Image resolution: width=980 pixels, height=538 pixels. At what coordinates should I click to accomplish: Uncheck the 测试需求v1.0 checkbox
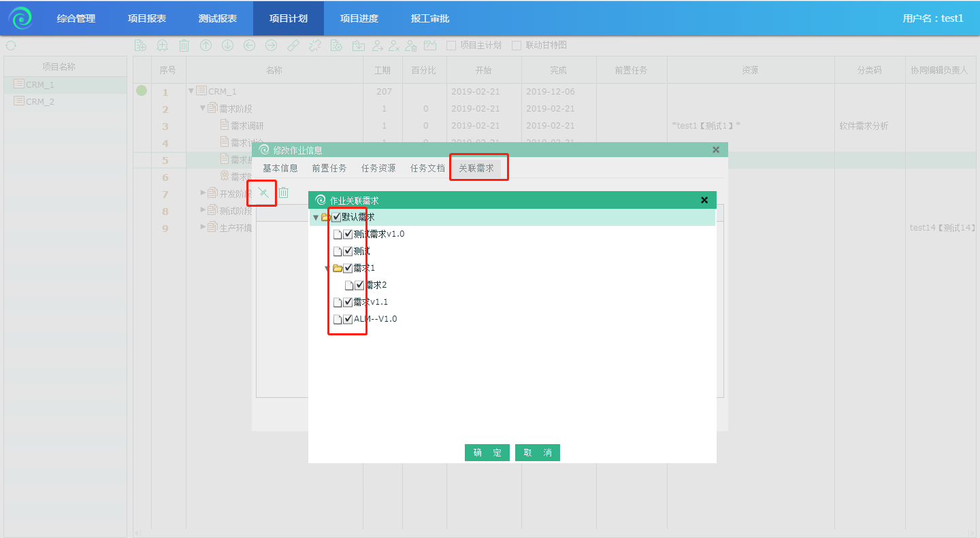pyautogui.click(x=348, y=234)
